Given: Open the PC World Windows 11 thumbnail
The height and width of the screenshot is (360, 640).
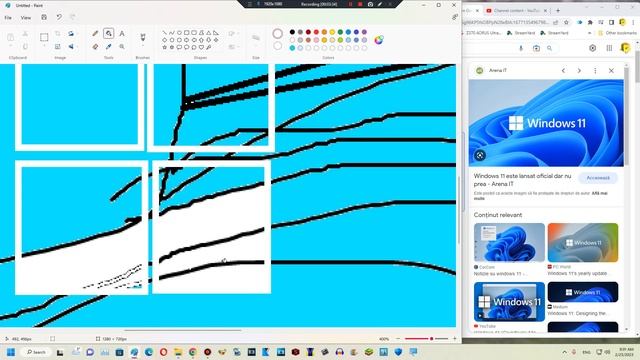Looking at the screenshot, I should tap(583, 242).
